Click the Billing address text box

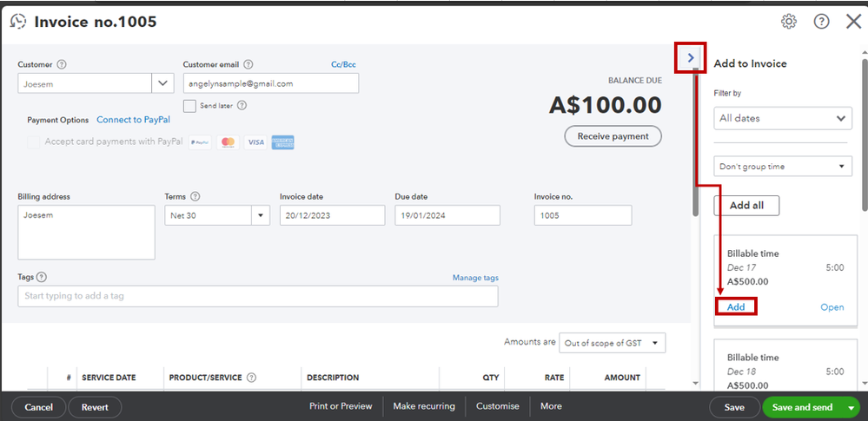pyautogui.click(x=86, y=233)
